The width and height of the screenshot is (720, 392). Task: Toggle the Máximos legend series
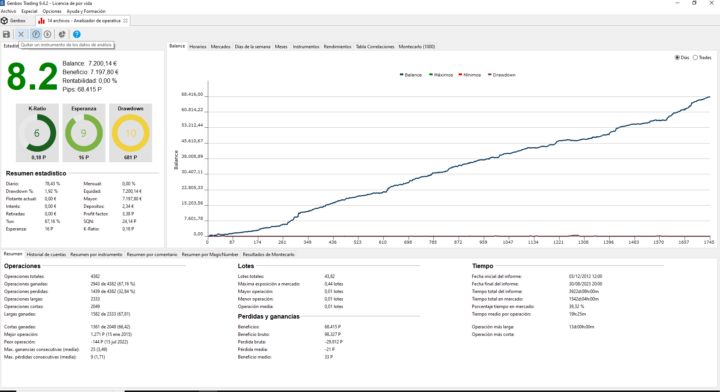pos(441,75)
